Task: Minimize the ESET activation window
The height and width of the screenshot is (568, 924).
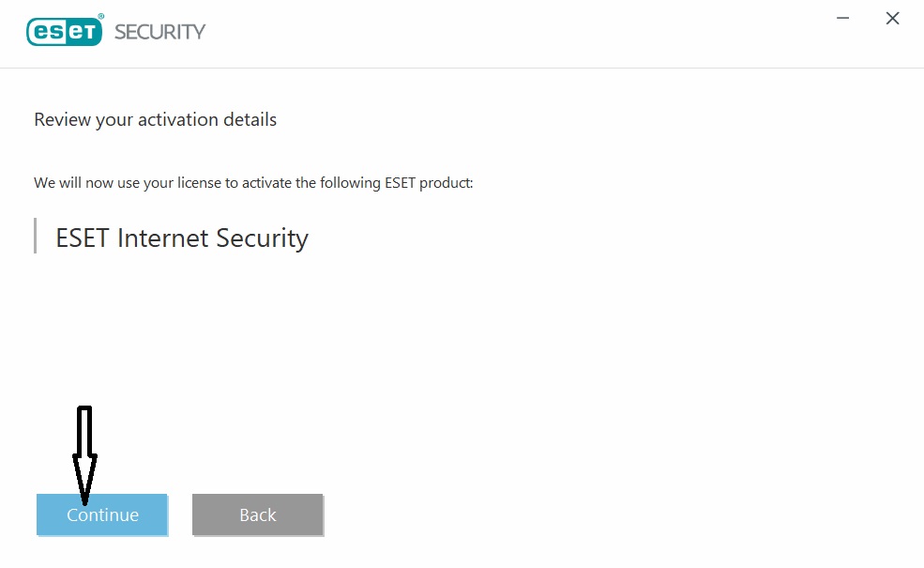Action: (845, 19)
